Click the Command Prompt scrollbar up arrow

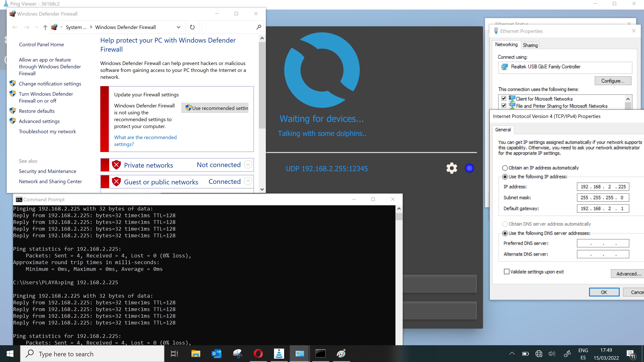coord(399,209)
